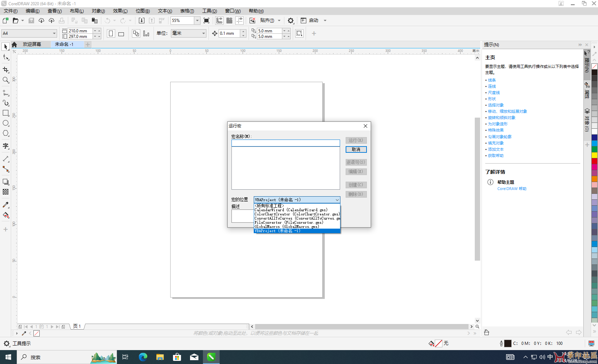The image size is (598, 364).
Task: Select the Interactive Fill bucket tool
Action: (6, 215)
